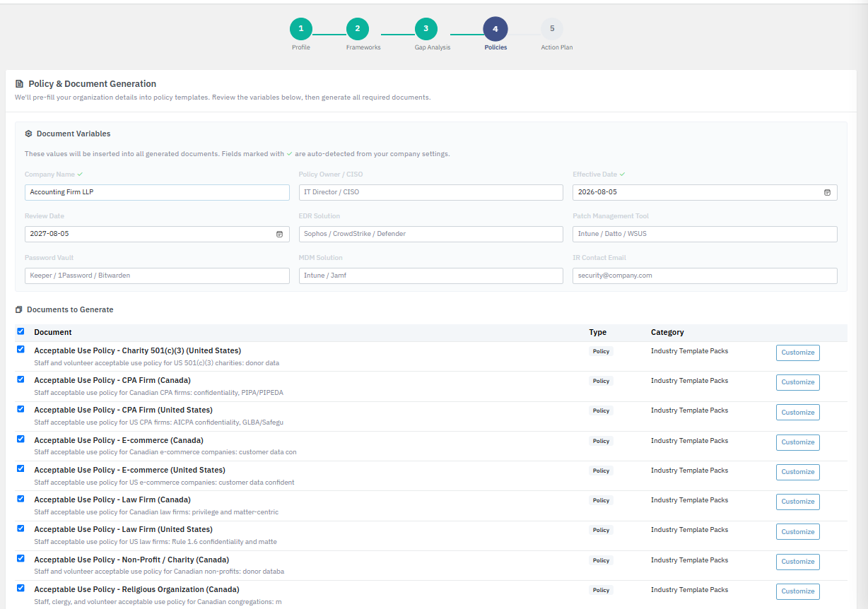The image size is (868, 609).
Task: Uncheck E-commerce (United States) policy
Action: coord(20,468)
